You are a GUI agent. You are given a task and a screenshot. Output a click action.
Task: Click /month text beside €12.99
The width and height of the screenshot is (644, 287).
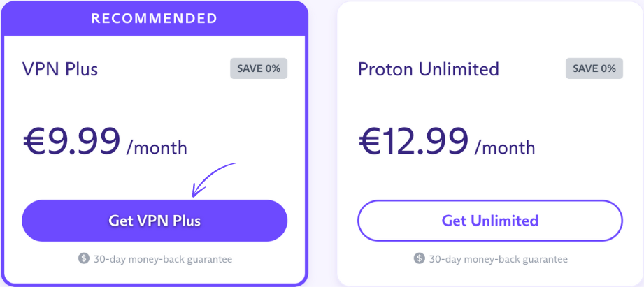[x=505, y=147]
